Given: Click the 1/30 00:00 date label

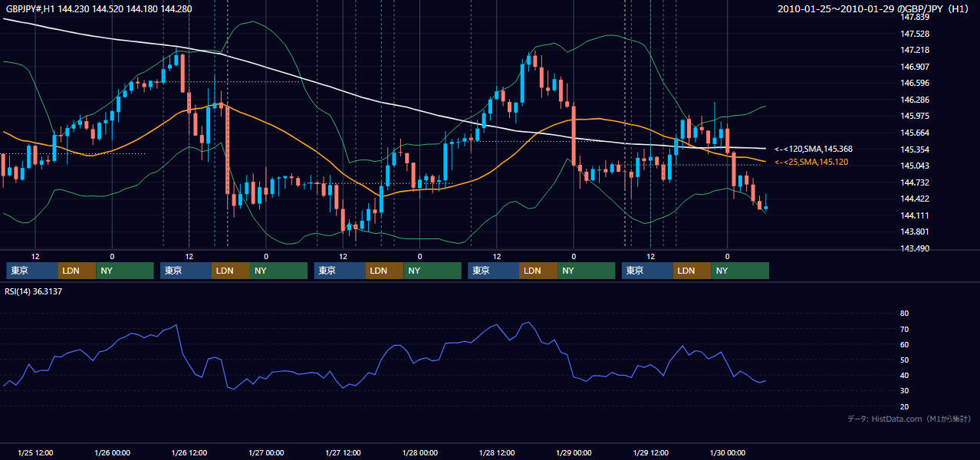Looking at the screenshot, I should click(728, 452).
